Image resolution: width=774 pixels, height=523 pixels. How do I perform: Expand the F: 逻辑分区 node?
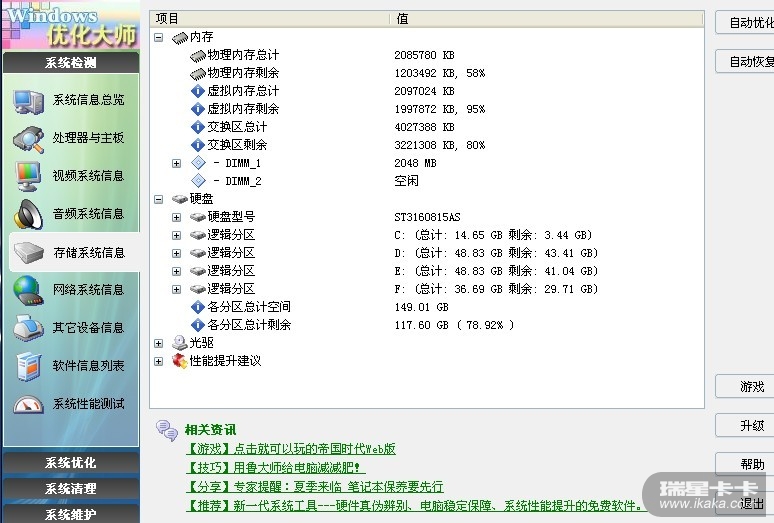point(176,289)
